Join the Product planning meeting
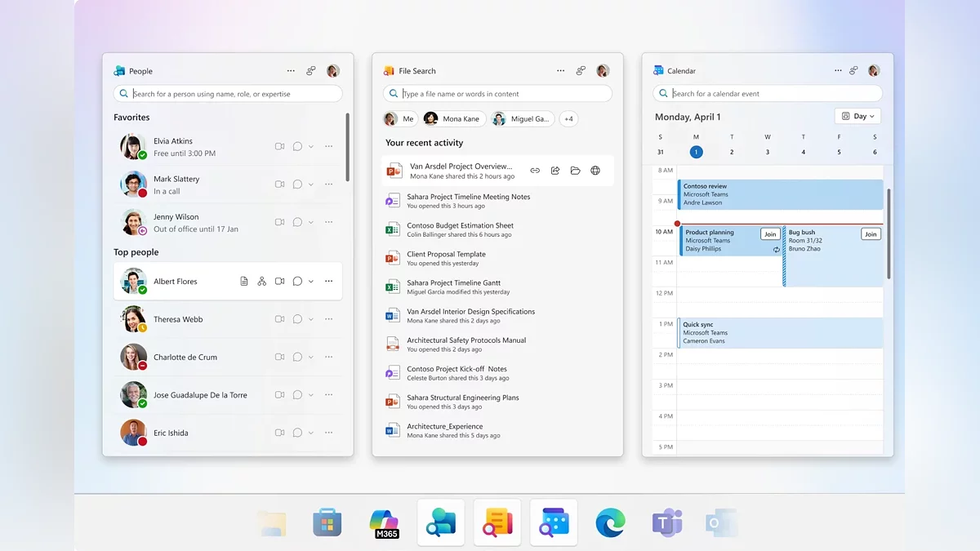The width and height of the screenshot is (980, 551). [769, 234]
